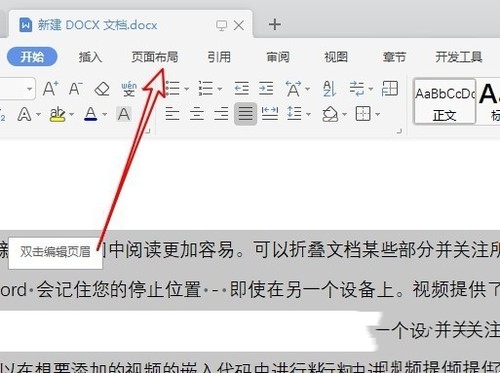The width and height of the screenshot is (500, 373).
Task: Click the 双击编辑页眉 header tooltip
Action: point(55,252)
